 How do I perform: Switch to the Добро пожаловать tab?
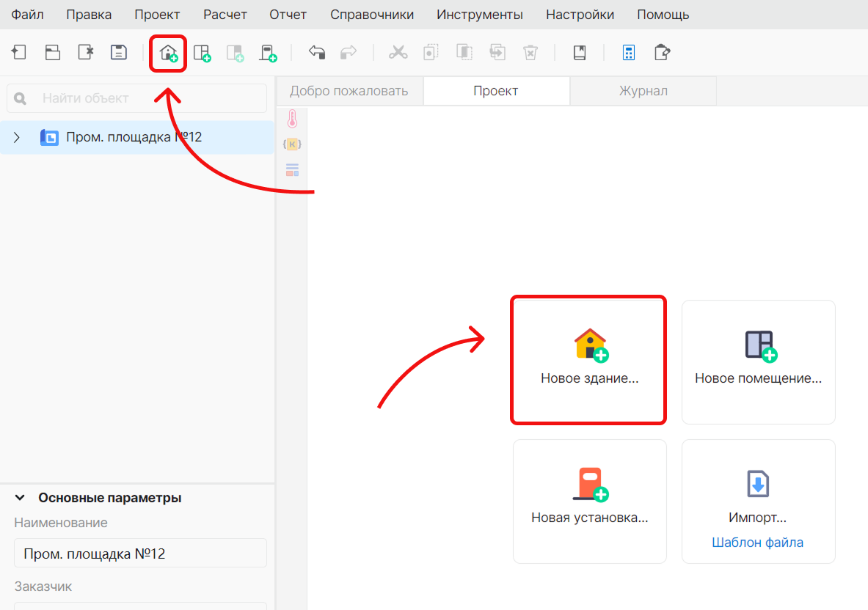point(349,91)
